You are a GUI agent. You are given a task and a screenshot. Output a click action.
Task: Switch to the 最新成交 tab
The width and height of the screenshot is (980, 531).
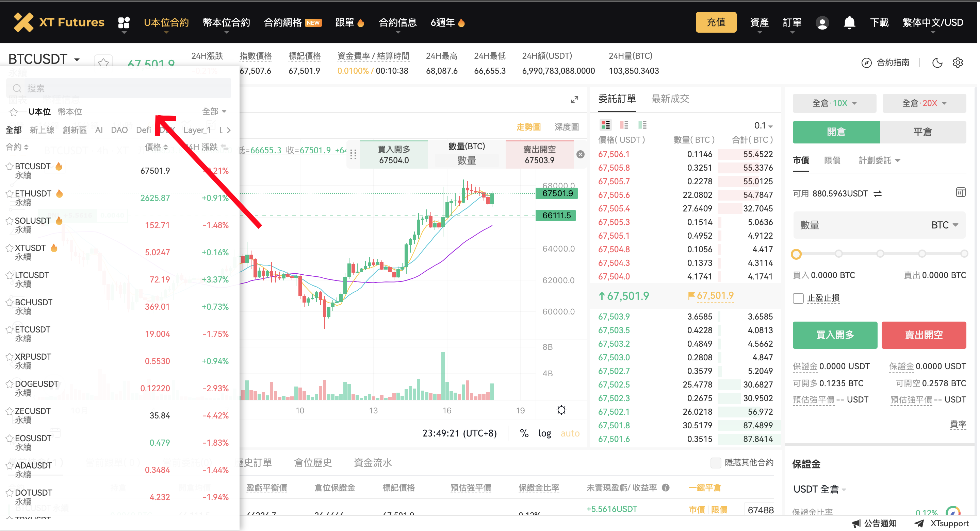click(670, 99)
